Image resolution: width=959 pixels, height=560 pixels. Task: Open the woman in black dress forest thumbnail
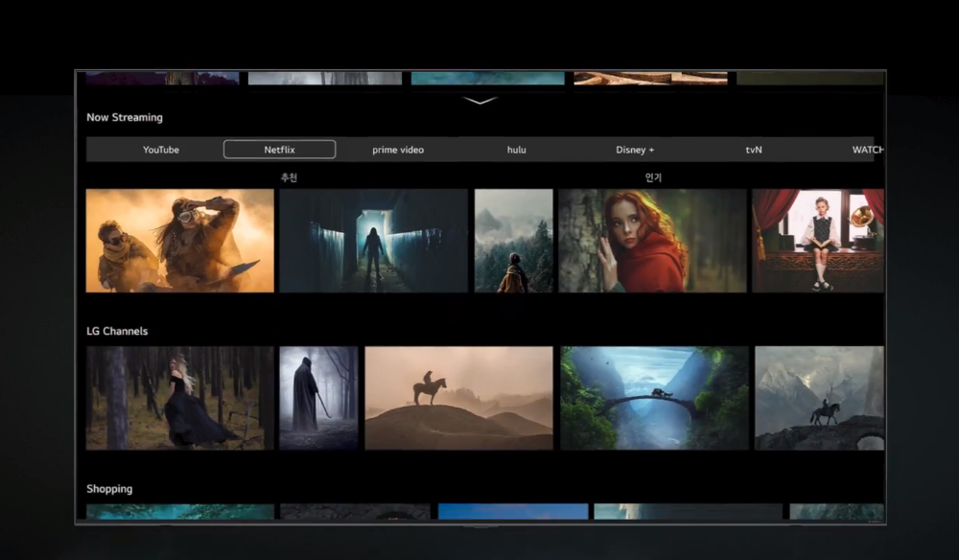pyautogui.click(x=180, y=399)
